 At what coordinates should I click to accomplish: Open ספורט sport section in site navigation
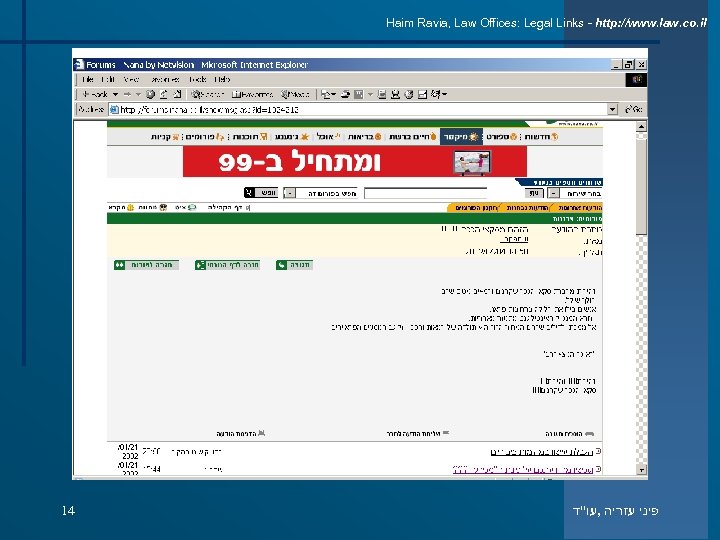(x=501, y=137)
